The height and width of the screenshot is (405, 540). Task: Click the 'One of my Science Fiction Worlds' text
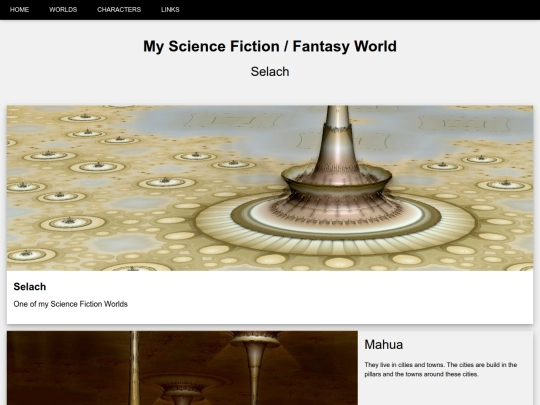tap(71, 304)
